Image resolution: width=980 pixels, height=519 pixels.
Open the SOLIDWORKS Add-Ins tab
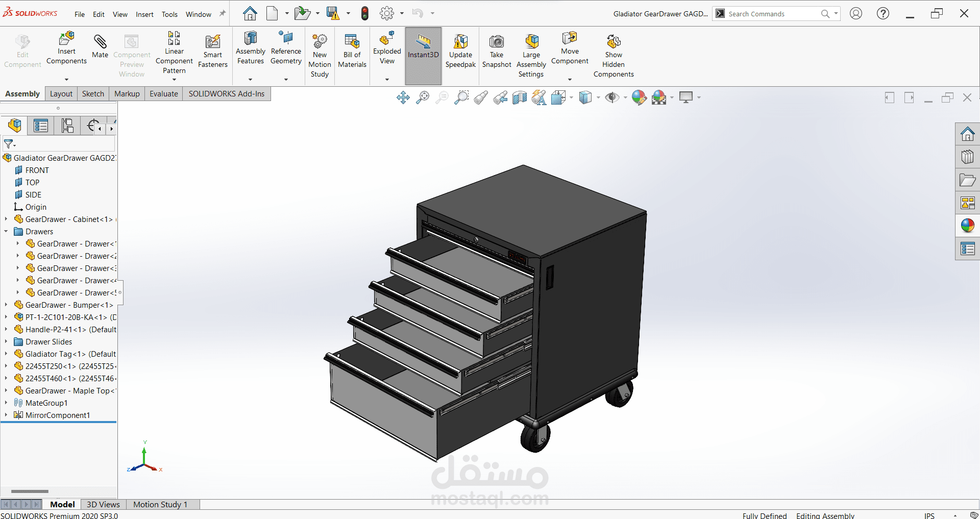pos(227,94)
